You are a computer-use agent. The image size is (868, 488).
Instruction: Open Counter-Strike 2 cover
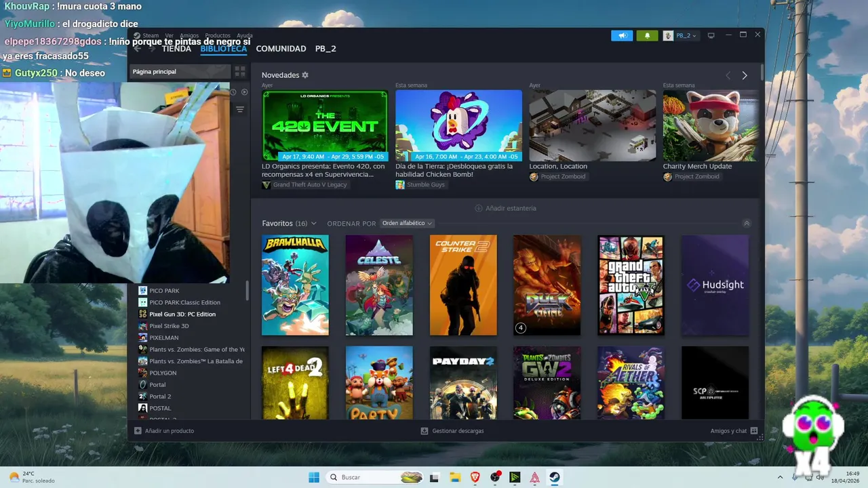click(463, 285)
